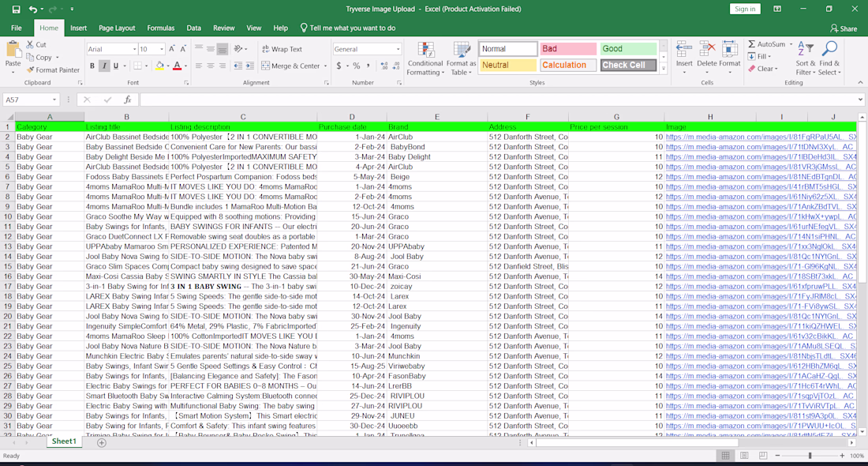
Task: Adjust the zoom slider handle
Action: [810, 456]
